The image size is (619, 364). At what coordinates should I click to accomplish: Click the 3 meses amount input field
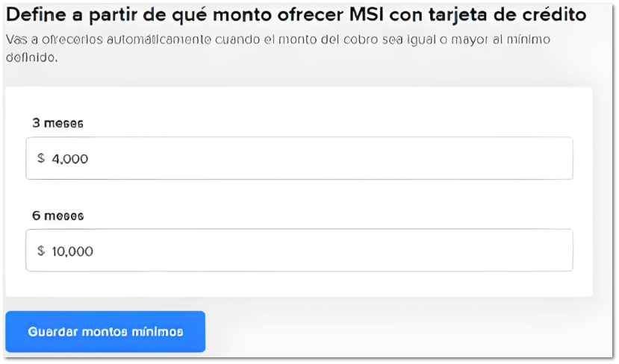(x=299, y=158)
